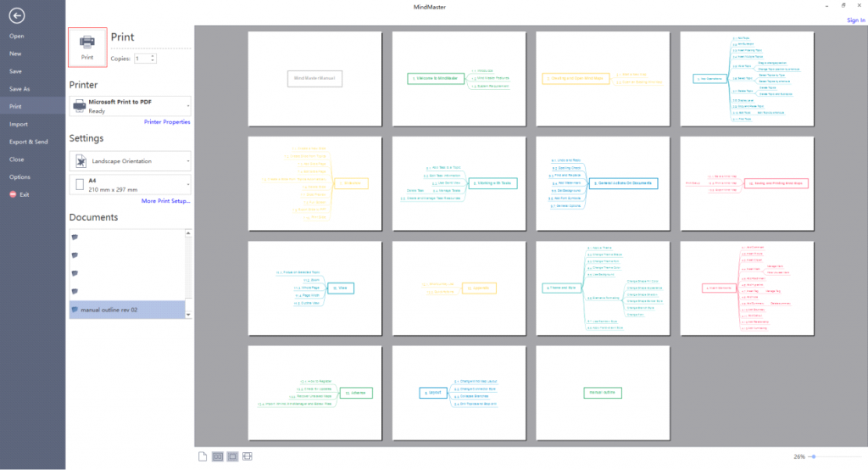Click the first document icon in Documents list

click(x=75, y=238)
